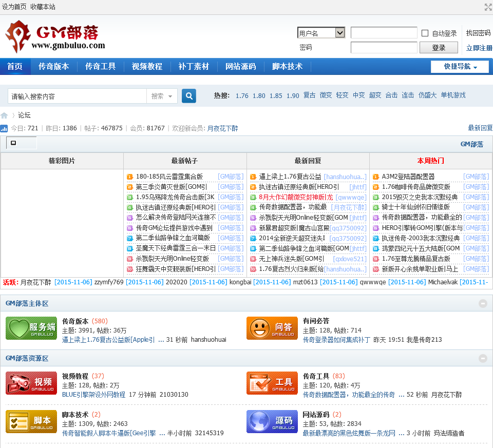The image size is (493, 448).
Task: Open last post 传奇登录器如何集成补丁
Action: coord(336,340)
